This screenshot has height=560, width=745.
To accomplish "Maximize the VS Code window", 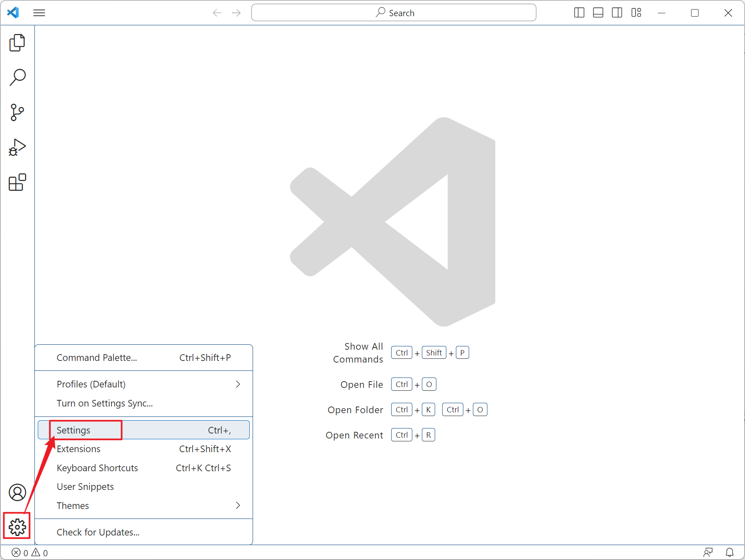I will (x=695, y=13).
